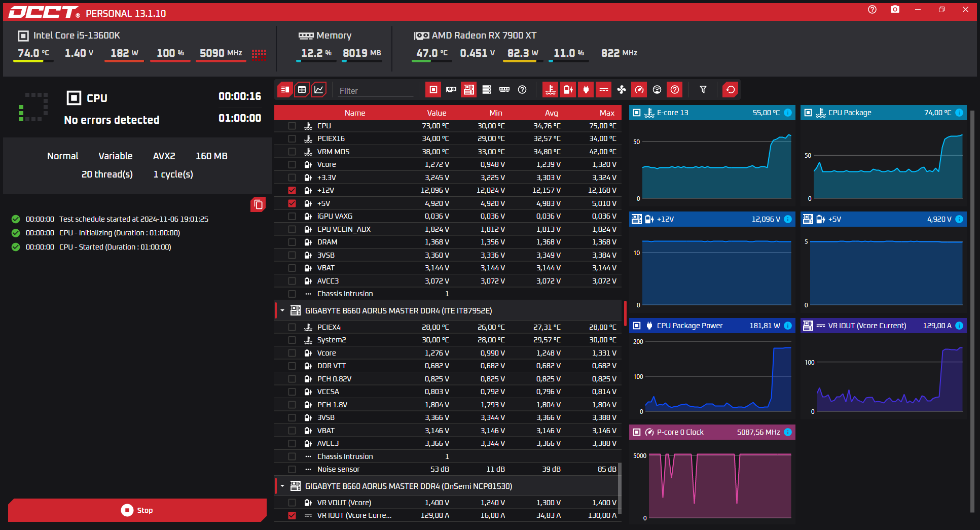Image resolution: width=980 pixels, height=530 pixels.
Task: Toggle storage hardware filter icon
Action: 487,90
